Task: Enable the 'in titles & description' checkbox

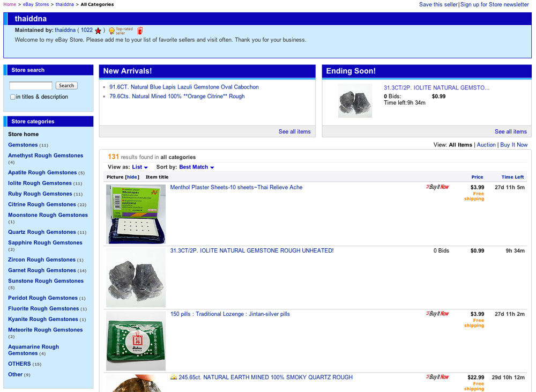Action: pyautogui.click(x=13, y=97)
